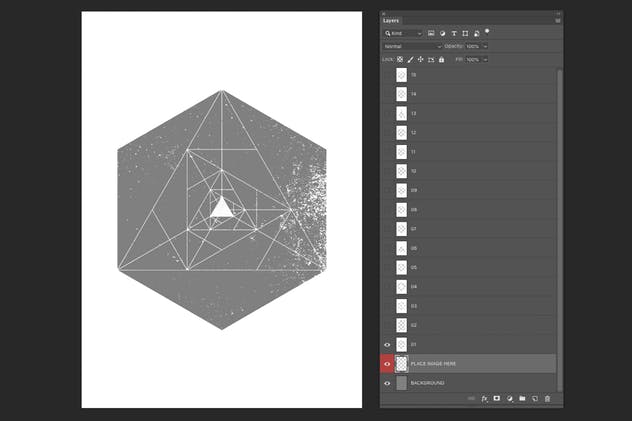Collapse the panel with double-arrow icon

(x=558, y=13)
